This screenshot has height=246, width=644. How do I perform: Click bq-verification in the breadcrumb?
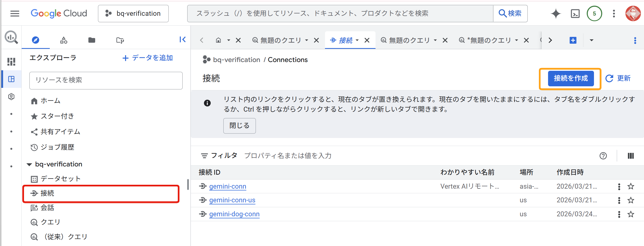pos(237,60)
